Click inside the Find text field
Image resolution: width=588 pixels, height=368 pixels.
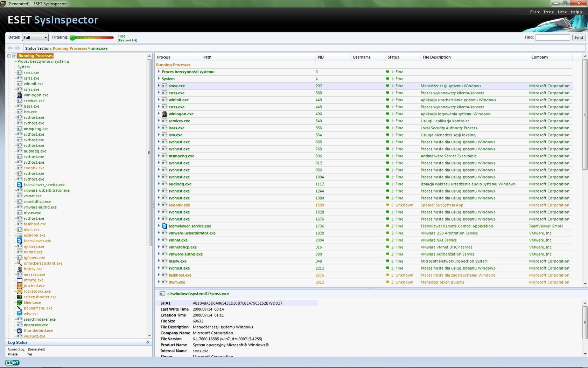553,38
